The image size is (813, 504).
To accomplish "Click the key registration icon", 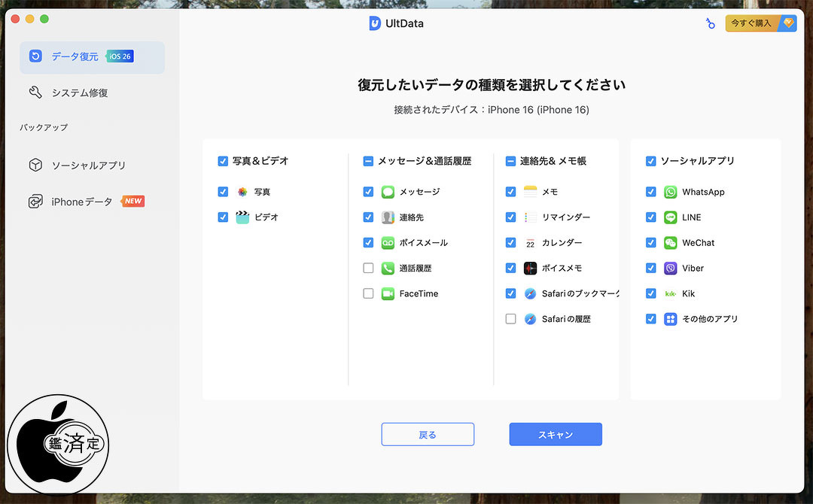I will click(710, 23).
